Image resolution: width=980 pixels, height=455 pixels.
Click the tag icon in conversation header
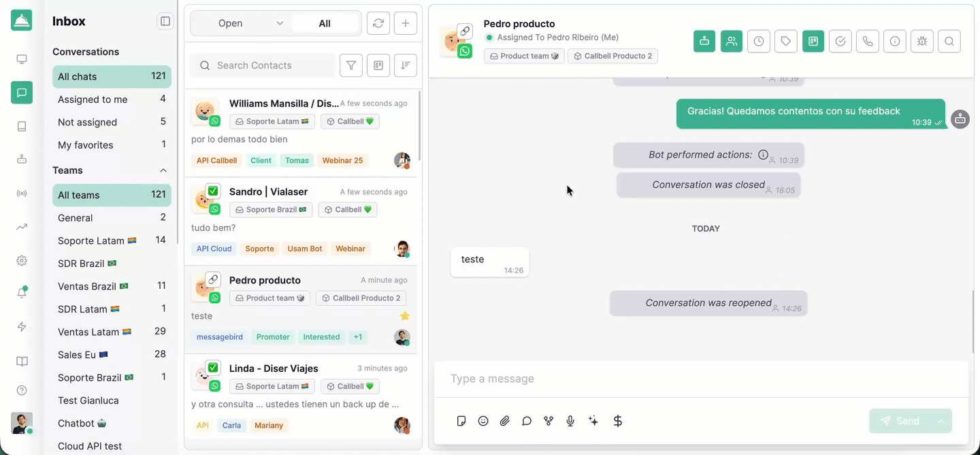786,42
